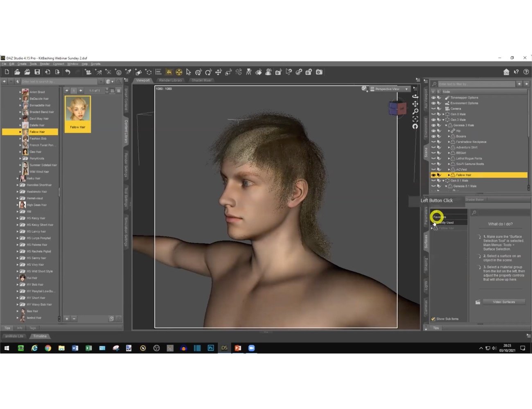Screen dimensions: 532x409
Task: Open the Shaping side tab
Action: coord(426,265)
